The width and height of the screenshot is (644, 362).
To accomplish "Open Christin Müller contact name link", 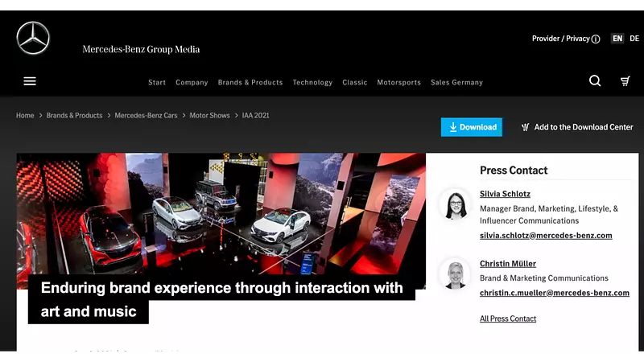I will (x=508, y=264).
